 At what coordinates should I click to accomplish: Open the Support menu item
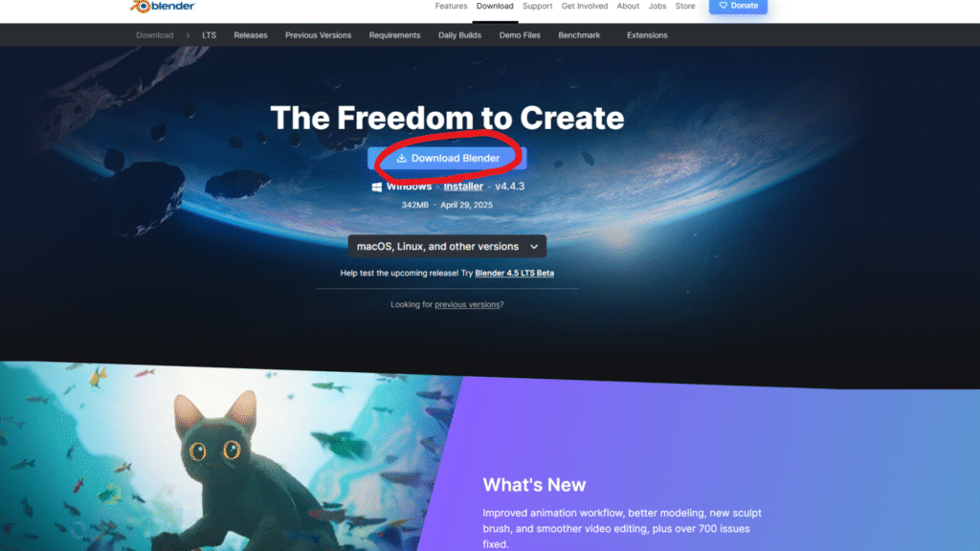[538, 7]
